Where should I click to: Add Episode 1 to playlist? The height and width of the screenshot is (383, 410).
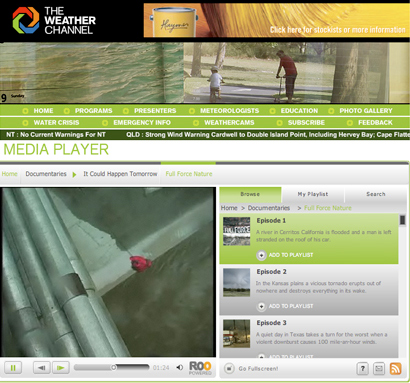pos(285,255)
